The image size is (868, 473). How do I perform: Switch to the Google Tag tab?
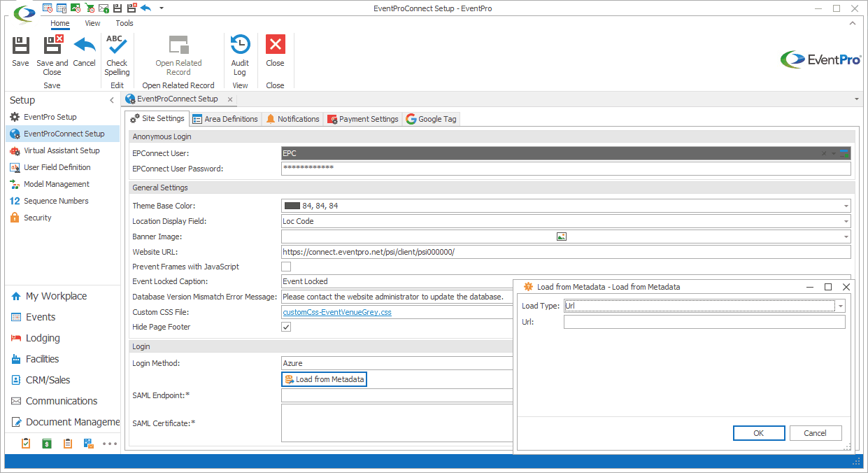coord(431,119)
